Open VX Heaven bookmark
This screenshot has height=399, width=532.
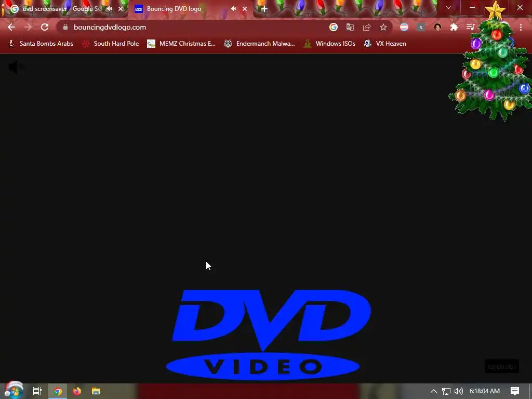coord(385,44)
